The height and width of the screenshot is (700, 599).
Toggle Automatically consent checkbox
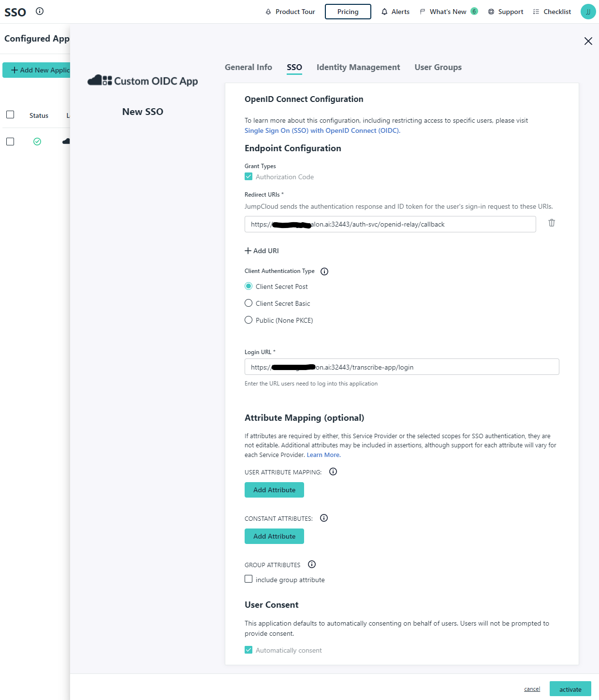coord(248,650)
